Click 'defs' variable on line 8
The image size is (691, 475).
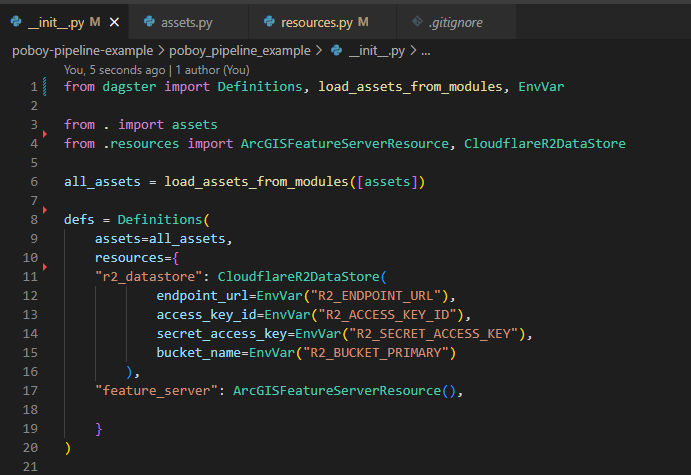(x=79, y=219)
